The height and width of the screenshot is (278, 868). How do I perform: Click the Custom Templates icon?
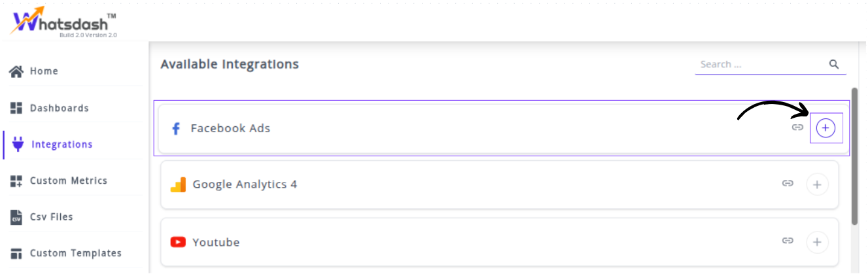point(17,253)
